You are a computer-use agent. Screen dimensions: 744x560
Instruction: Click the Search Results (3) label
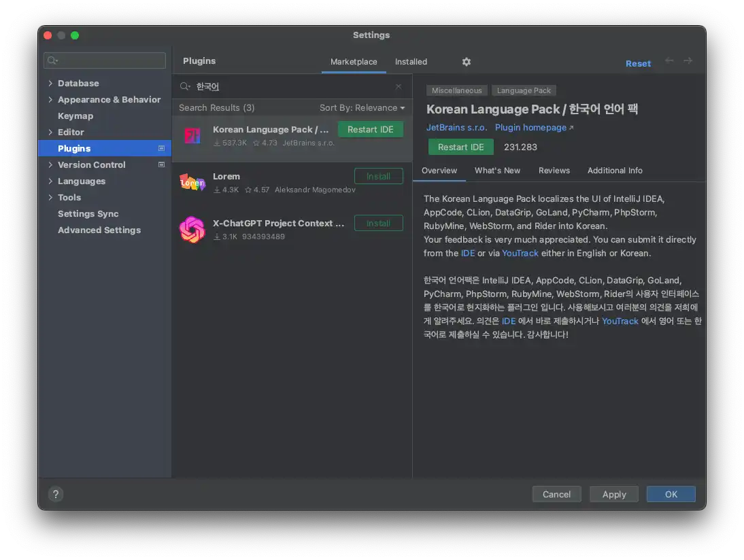pos(217,107)
